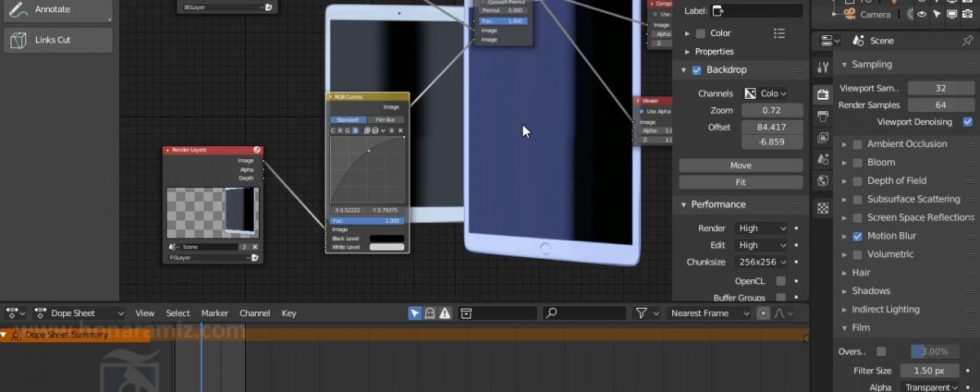980x392 pixels.
Task: Open the Dope Sheet editor type icon
Action: (16, 313)
